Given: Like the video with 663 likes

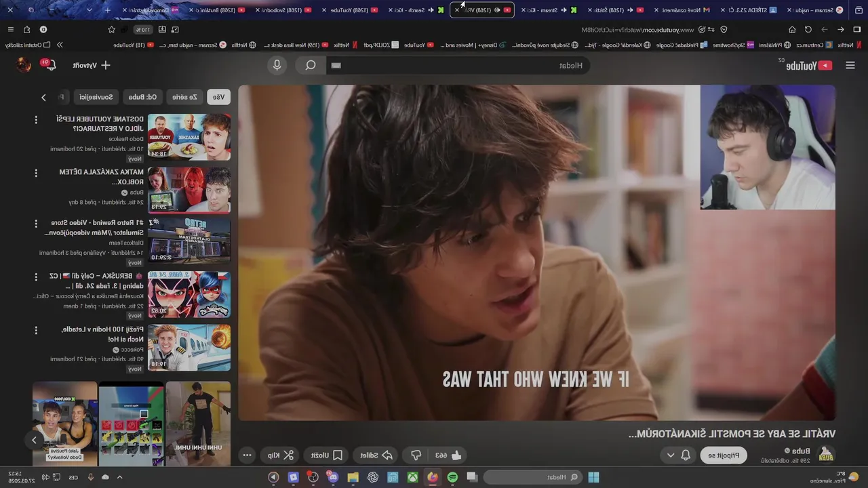Looking at the screenshot, I should coord(448,455).
